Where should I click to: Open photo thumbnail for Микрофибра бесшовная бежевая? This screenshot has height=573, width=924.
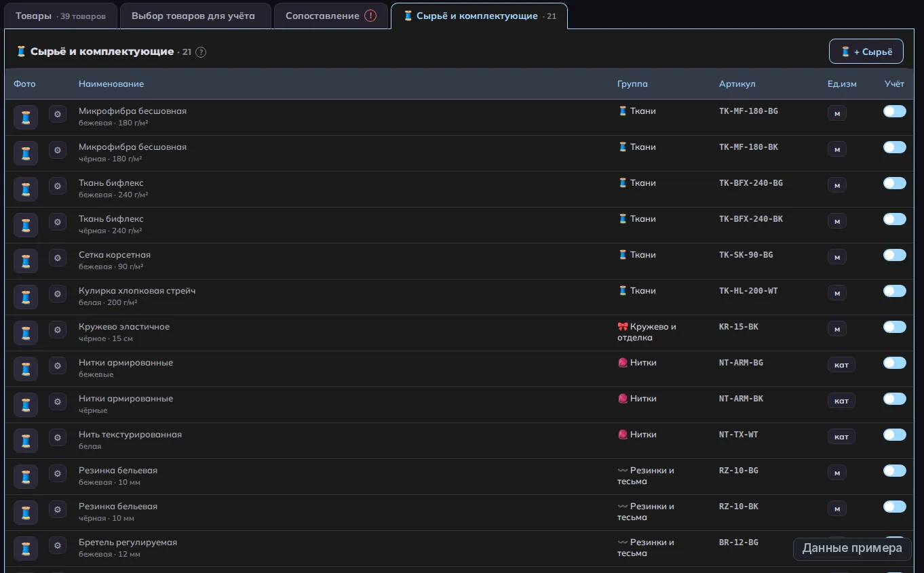pyautogui.click(x=26, y=117)
